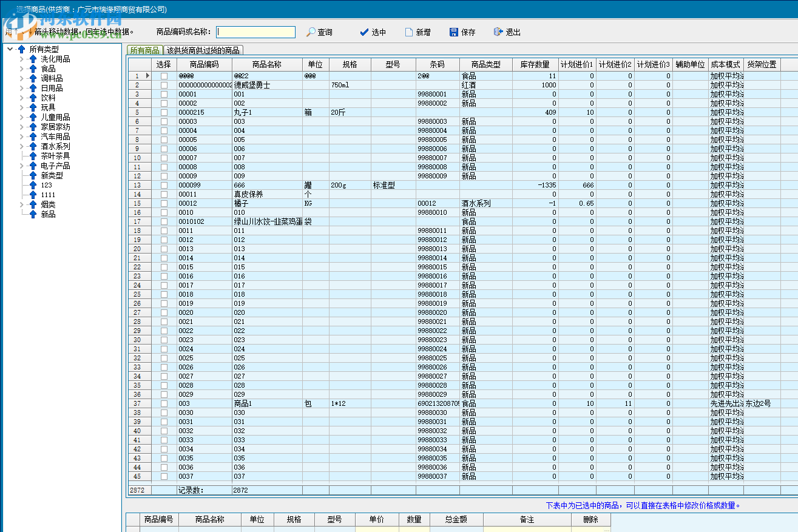Click the 保存 button
Image resolution: width=798 pixels, height=532 pixels.
click(x=462, y=32)
